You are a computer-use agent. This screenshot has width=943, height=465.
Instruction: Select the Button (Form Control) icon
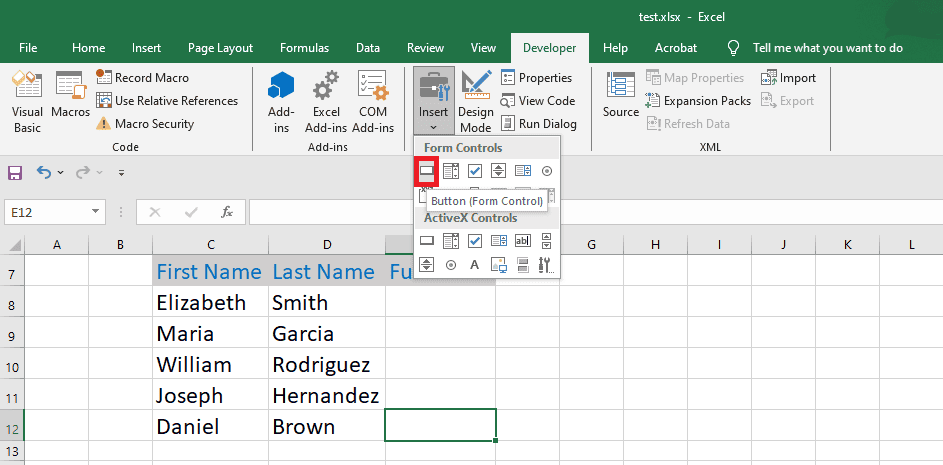tap(427, 171)
